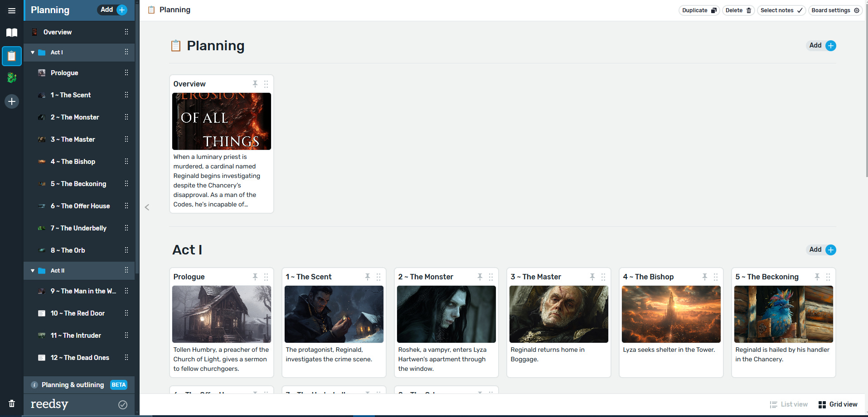
Task: Click drag handle on Prologue card
Action: (266, 277)
